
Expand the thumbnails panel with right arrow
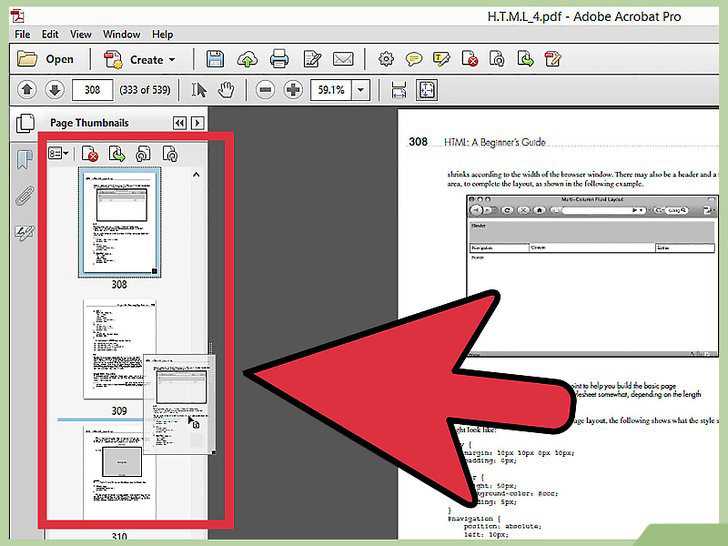click(197, 123)
